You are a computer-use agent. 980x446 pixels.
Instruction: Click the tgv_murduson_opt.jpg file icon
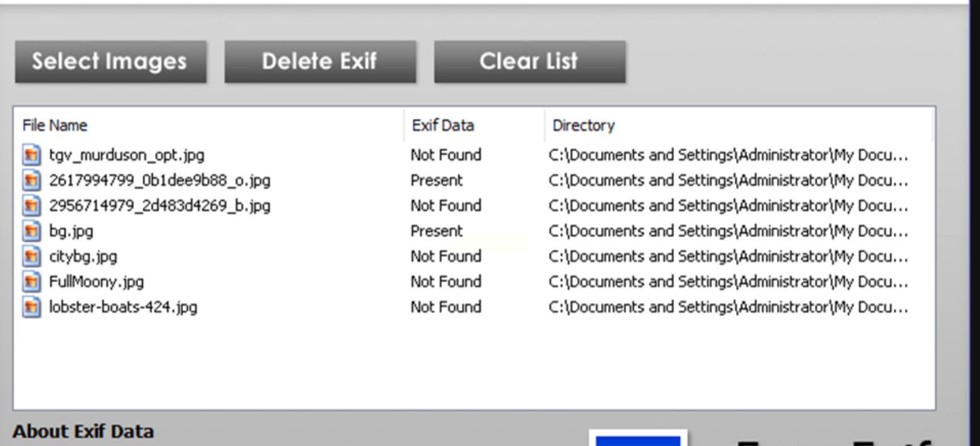click(x=31, y=155)
